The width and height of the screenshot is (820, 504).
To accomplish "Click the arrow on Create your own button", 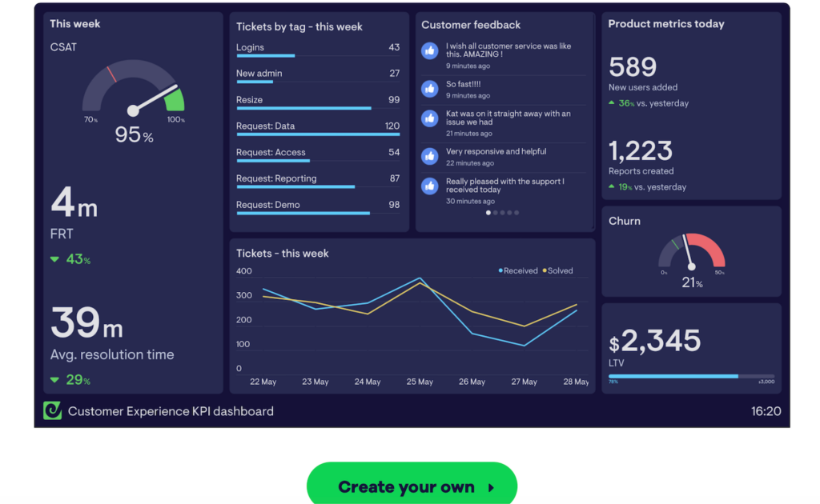I will pos(491,487).
